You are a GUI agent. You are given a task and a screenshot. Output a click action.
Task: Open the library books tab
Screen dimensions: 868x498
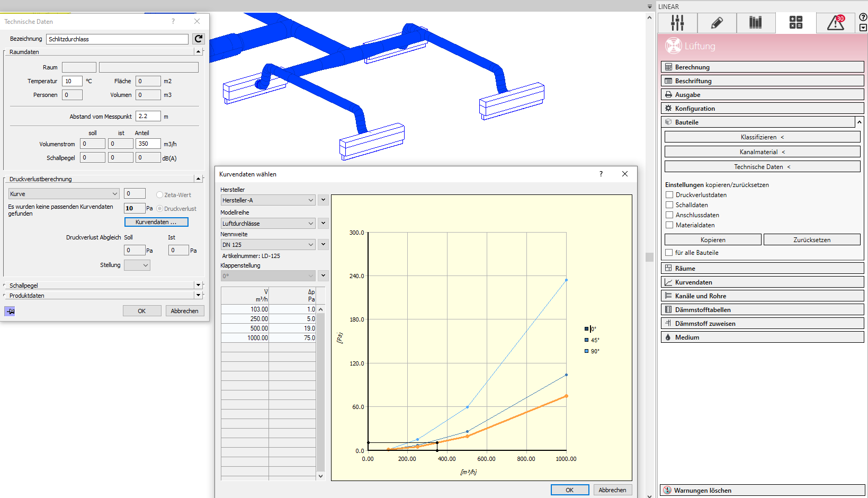tap(756, 23)
